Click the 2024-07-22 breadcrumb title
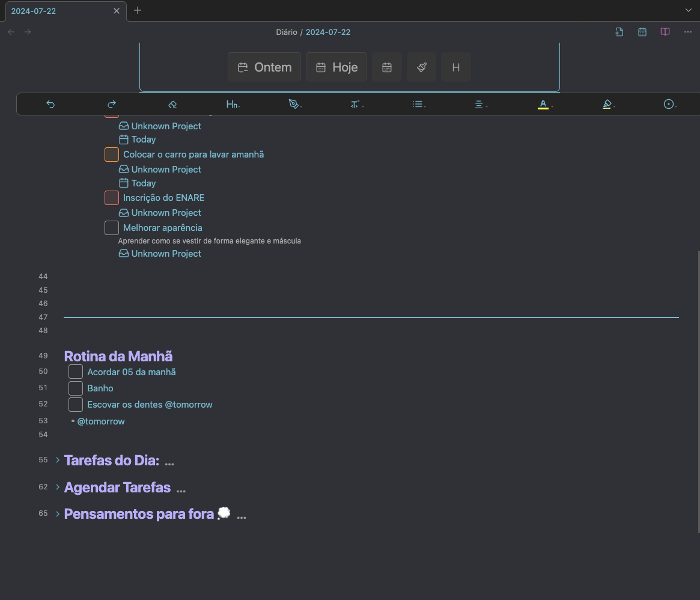700x600 pixels. click(328, 32)
